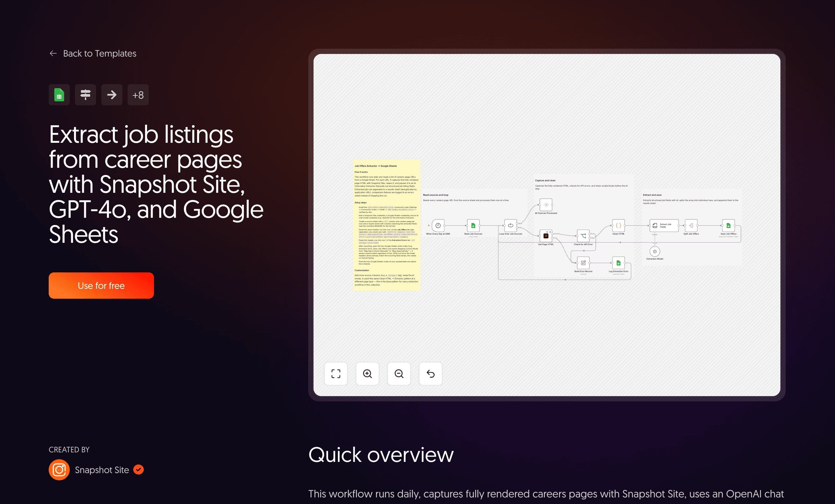This screenshot has width=835, height=504.
Task: Show the +8 more integrations badge
Action: pos(138,95)
